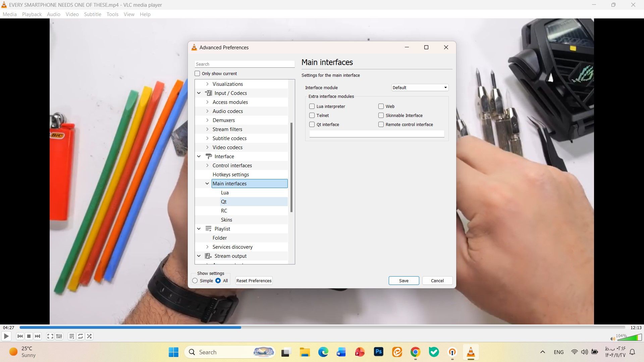Show the playlist panel icon

[x=71, y=336]
